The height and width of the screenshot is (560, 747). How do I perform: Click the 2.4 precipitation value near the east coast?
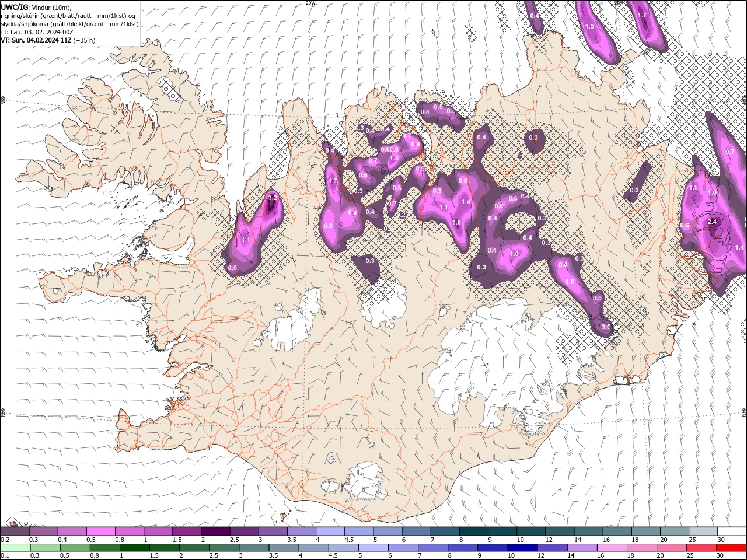pos(712,222)
